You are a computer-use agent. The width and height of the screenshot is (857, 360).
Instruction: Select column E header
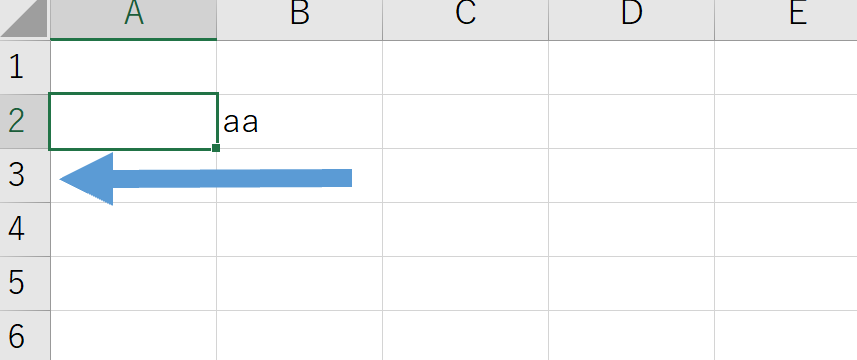click(x=786, y=19)
